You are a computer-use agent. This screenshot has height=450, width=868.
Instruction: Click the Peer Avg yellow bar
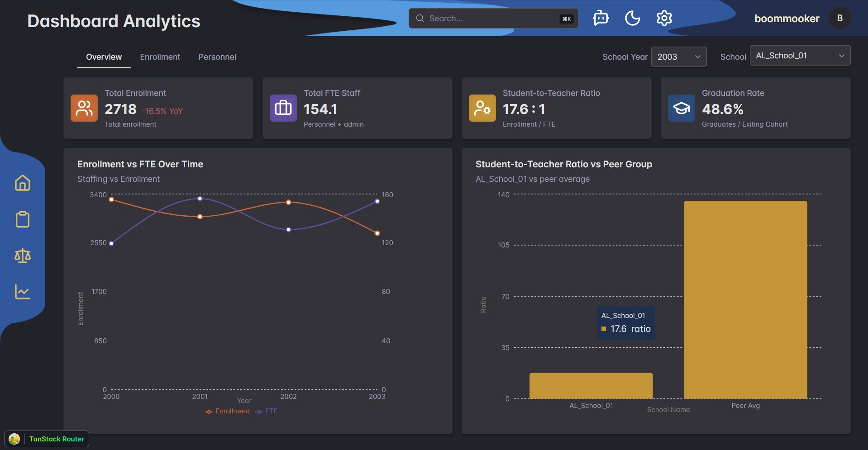click(x=745, y=298)
